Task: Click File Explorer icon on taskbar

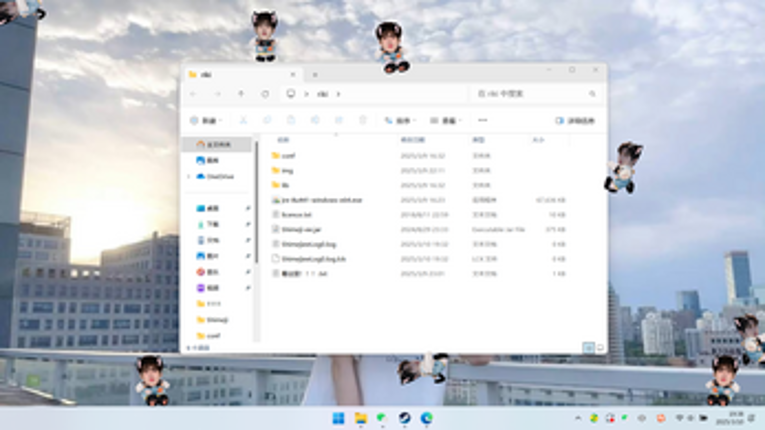Action: [x=361, y=418]
